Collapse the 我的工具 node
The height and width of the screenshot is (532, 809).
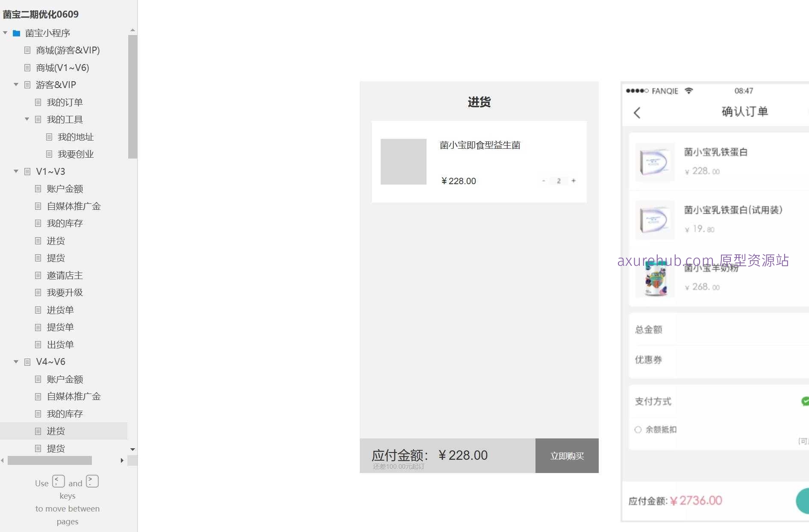26,119
